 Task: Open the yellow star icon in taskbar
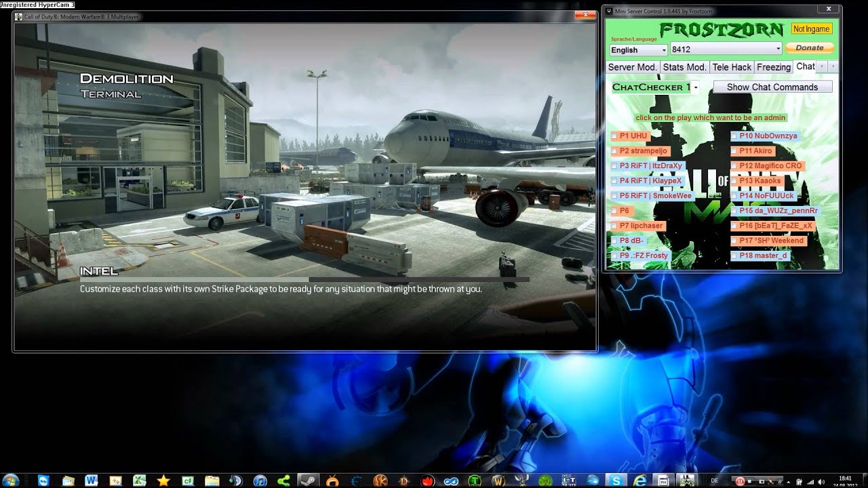tap(162, 481)
